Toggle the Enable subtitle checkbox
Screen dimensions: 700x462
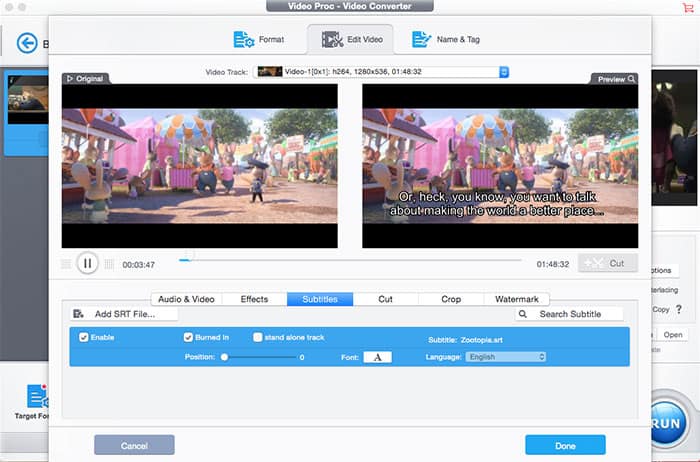pos(83,337)
